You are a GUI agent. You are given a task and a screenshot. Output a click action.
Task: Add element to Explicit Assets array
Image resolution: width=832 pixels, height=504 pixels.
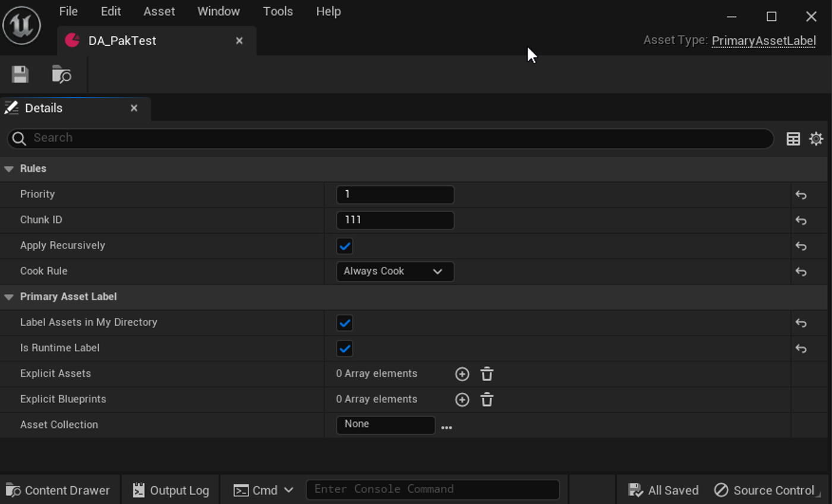(x=462, y=374)
